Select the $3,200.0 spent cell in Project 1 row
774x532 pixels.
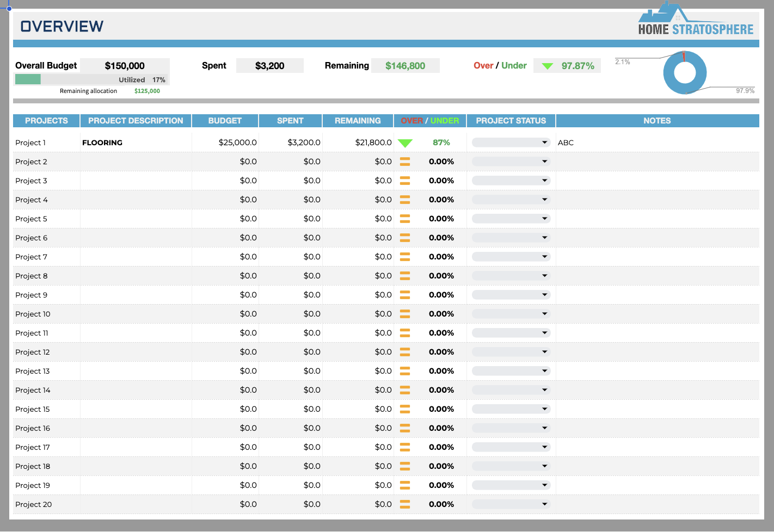pyautogui.click(x=290, y=143)
